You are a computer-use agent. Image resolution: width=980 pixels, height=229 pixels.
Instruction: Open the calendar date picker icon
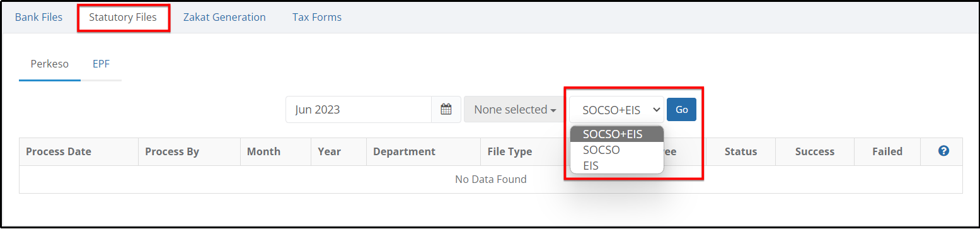pos(446,109)
